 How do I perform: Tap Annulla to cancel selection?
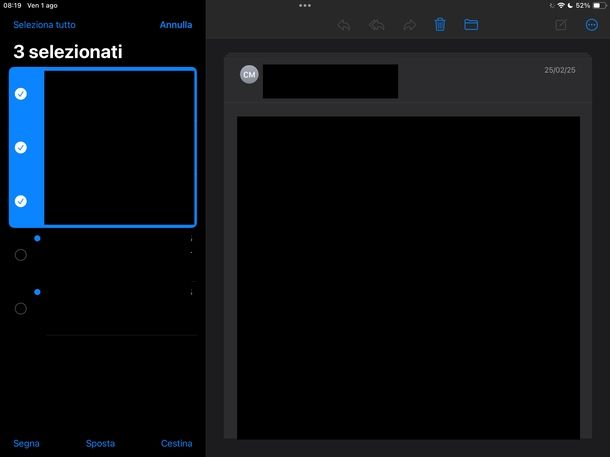click(x=176, y=25)
